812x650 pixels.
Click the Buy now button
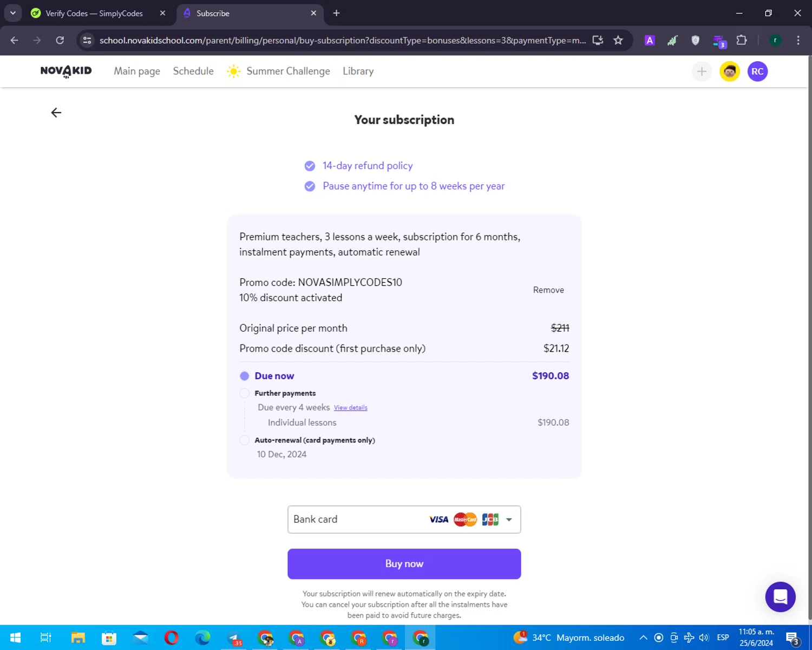click(404, 564)
